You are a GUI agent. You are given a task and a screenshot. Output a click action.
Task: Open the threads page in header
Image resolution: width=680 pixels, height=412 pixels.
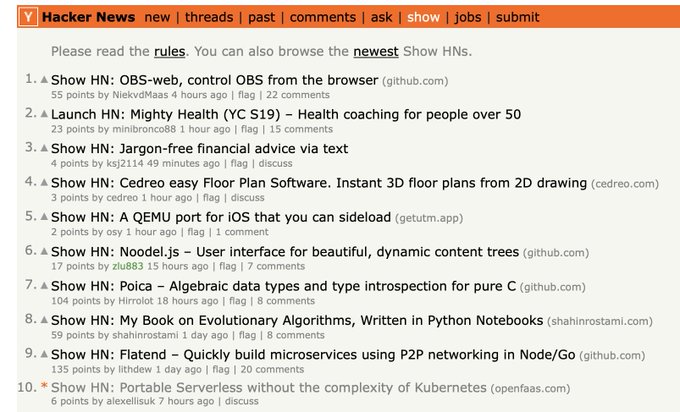209,17
